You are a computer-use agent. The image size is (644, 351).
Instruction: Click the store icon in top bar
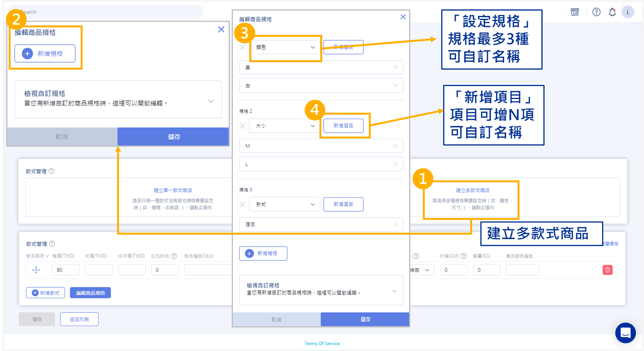click(x=575, y=12)
